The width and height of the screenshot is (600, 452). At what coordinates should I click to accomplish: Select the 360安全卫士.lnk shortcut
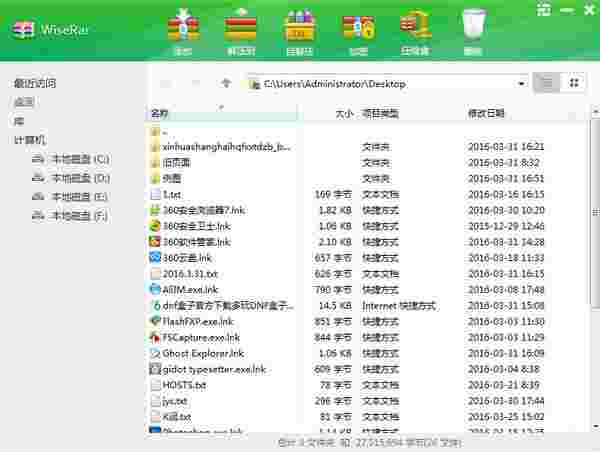coord(366,227)
